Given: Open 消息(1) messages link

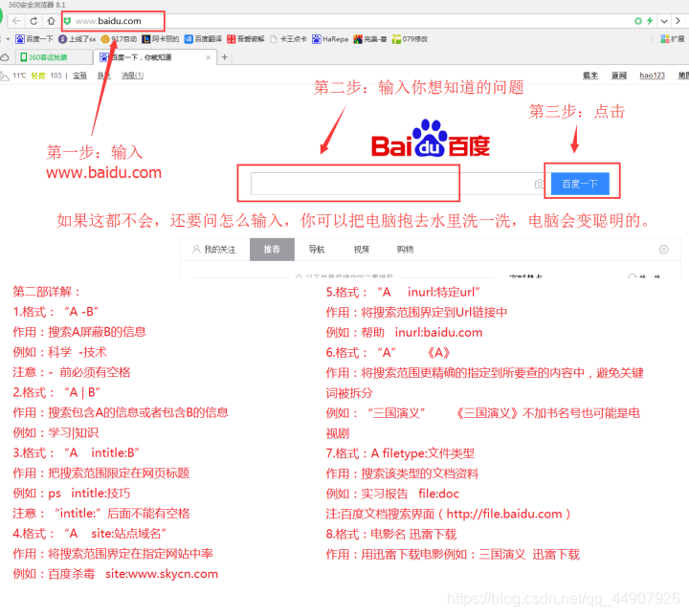Looking at the screenshot, I should coord(132,76).
